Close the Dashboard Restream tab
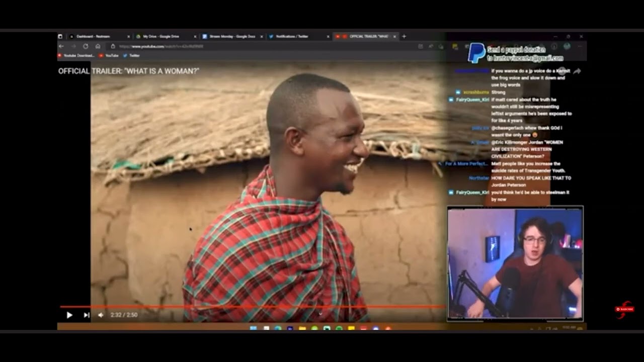The height and width of the screenshot is (362, 644). tap(128, 37)
